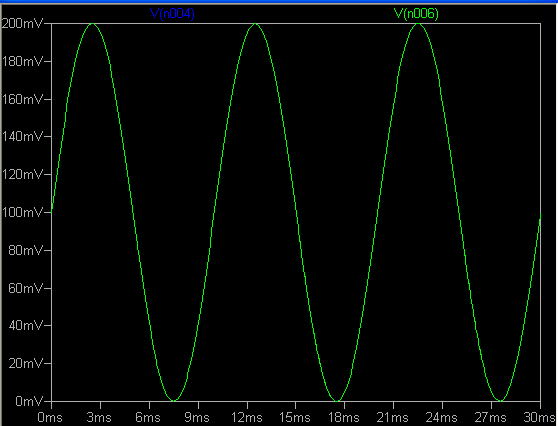Screen dimensions: 558x426
Task: Click the V(n004) trace label
Action: tap(173, 14)
